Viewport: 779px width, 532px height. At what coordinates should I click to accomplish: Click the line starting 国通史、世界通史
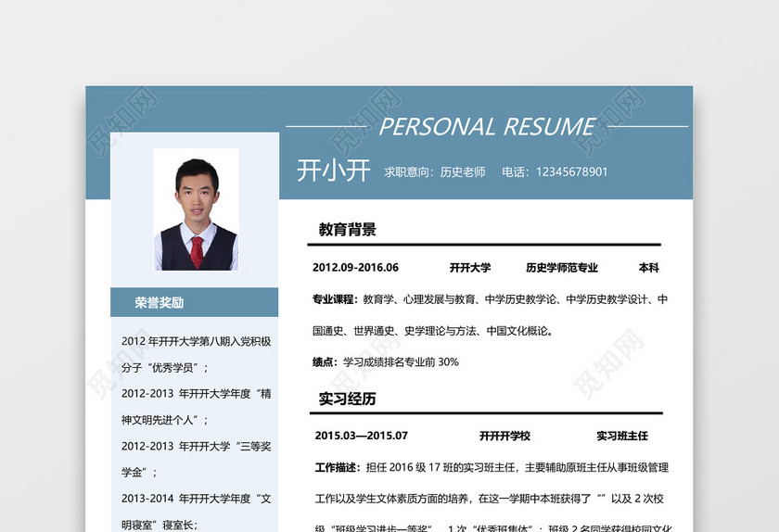click(433, 331)
